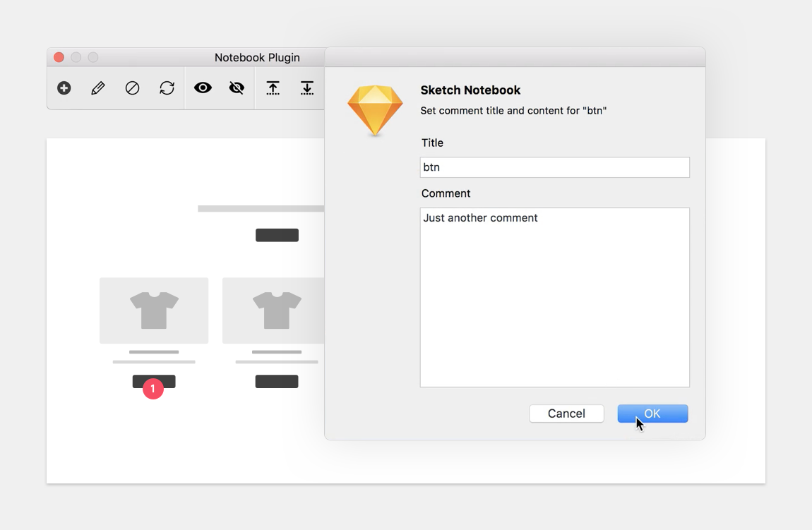The height and width of the screenshot is (530, 812).
Task: Select the red comment marker numbered 1
Action: tap(153, 389)
